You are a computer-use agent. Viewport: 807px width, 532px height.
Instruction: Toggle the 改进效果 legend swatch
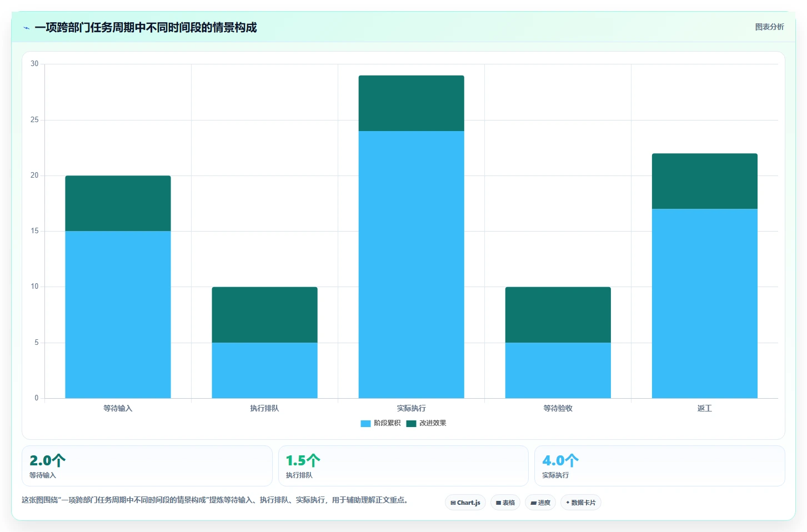411,423
